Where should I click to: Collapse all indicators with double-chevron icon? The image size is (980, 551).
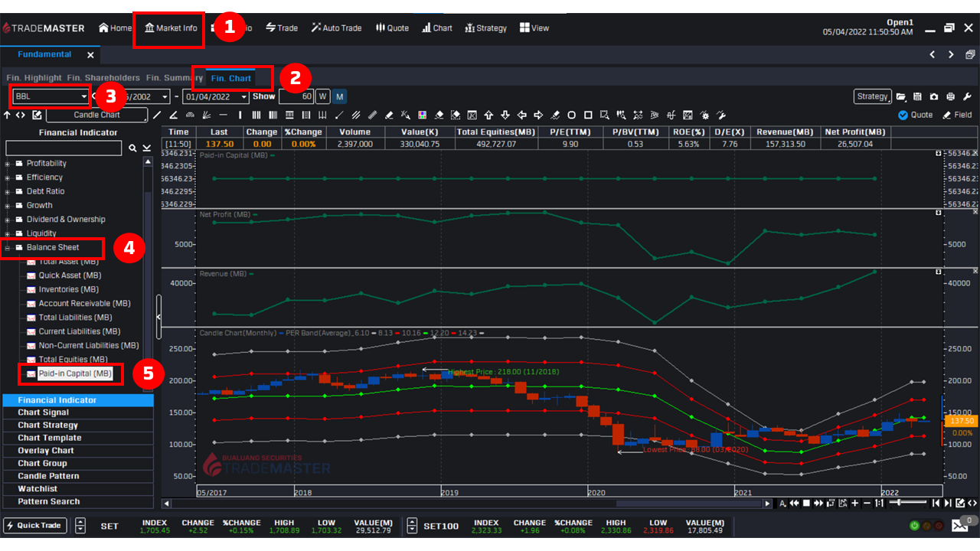coord(146,148)
